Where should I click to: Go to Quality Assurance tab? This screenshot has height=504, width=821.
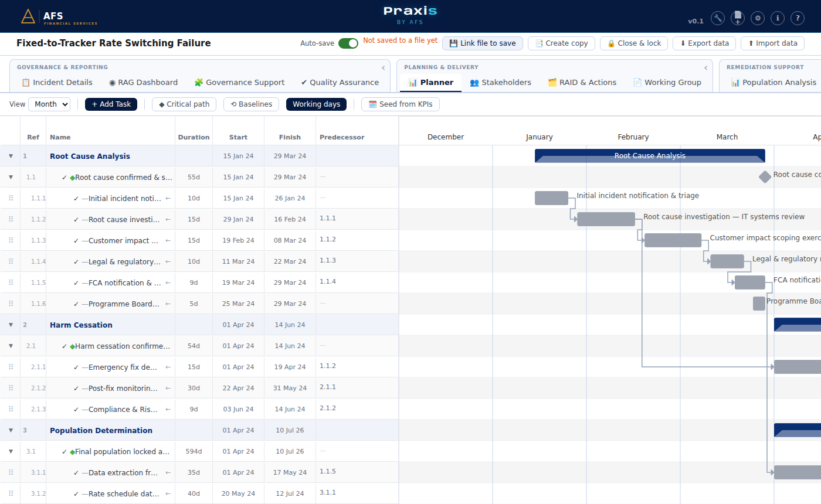(x=340, y=83)
